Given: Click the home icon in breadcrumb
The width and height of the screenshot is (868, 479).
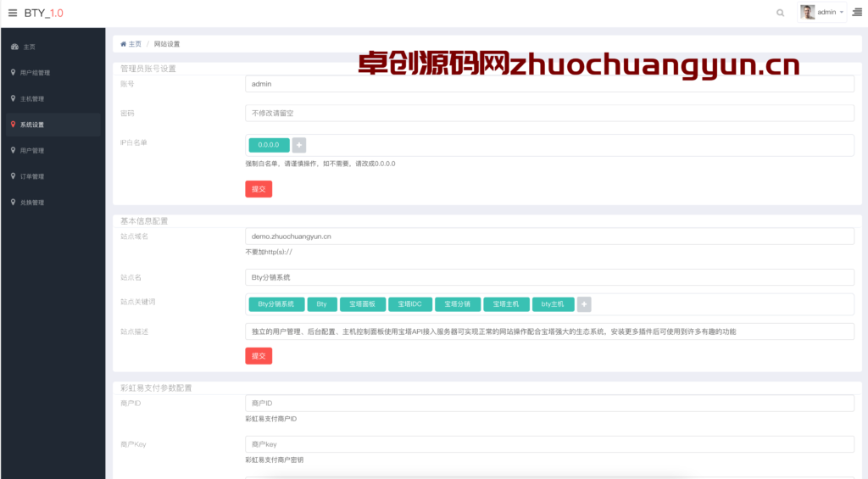Looking at the screenshot, I should (x=124, y=44).
